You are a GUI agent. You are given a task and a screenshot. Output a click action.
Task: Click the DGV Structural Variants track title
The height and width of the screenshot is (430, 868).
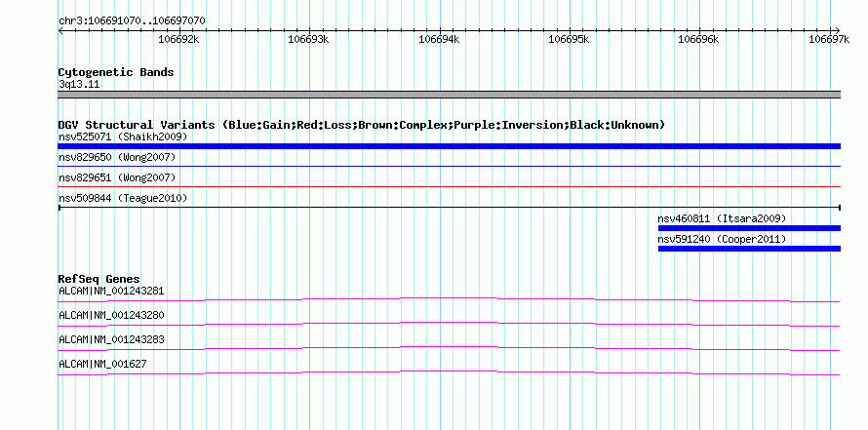tap(362, 125)
